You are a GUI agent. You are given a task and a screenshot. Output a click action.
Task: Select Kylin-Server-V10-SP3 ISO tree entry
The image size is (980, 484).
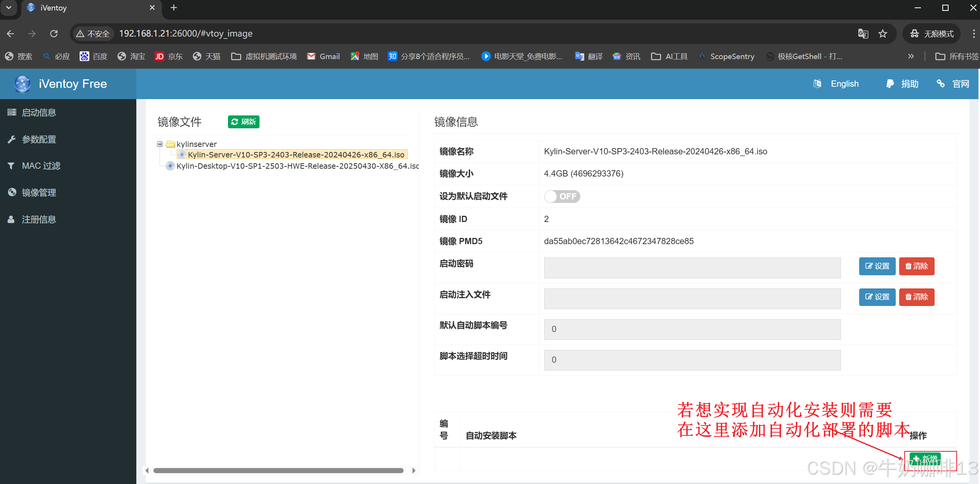click(x=296, y=155)
